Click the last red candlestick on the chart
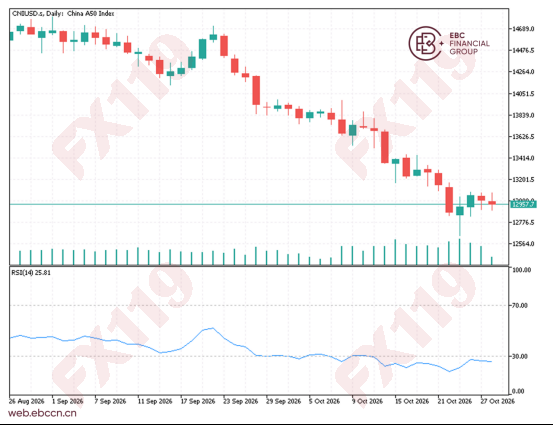This screenshot has width=553, height=425. (x=492, y=202)
